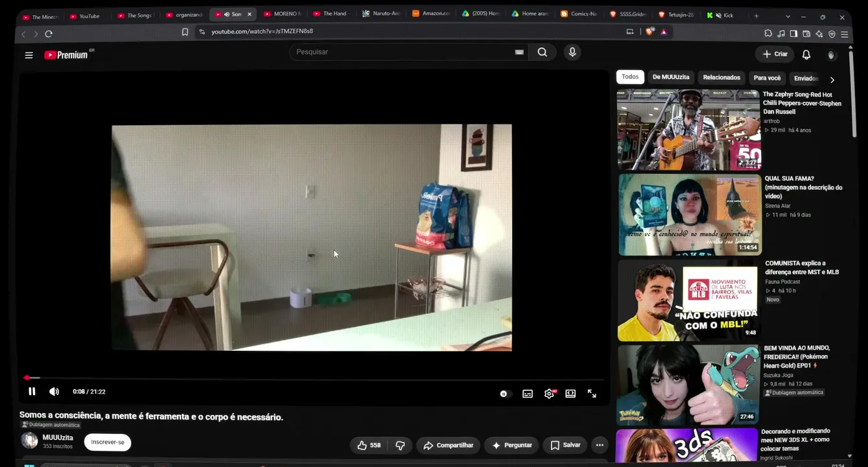Open MUUUzita channel name link
Screen dimensions: 868x467
tap(58, 438)
